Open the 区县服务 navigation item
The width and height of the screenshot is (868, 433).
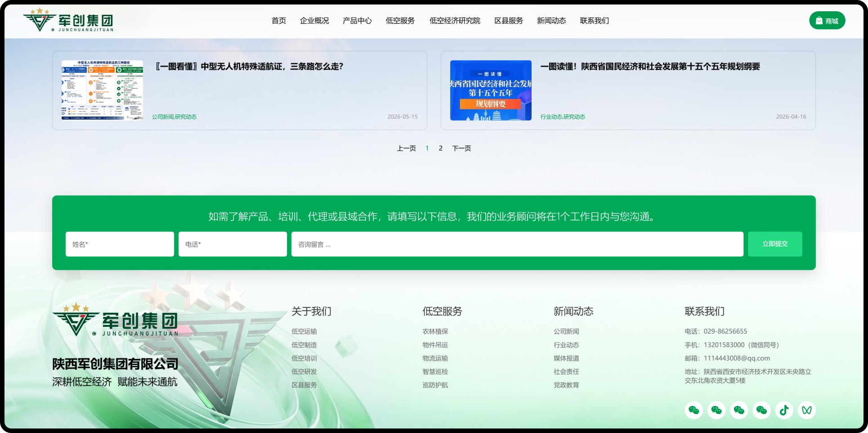(x=509, y=21)
